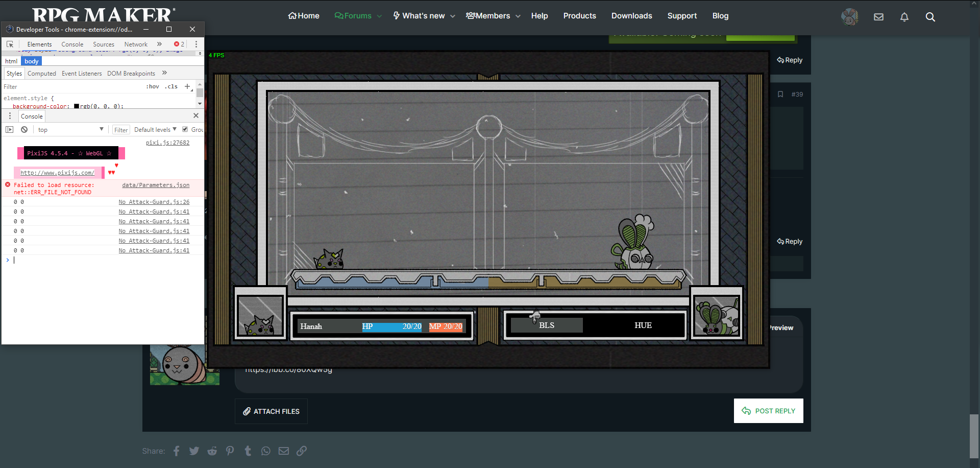Share thread on Twitter
The height and width of the screenshot is (468, 980).
point(194,451)
